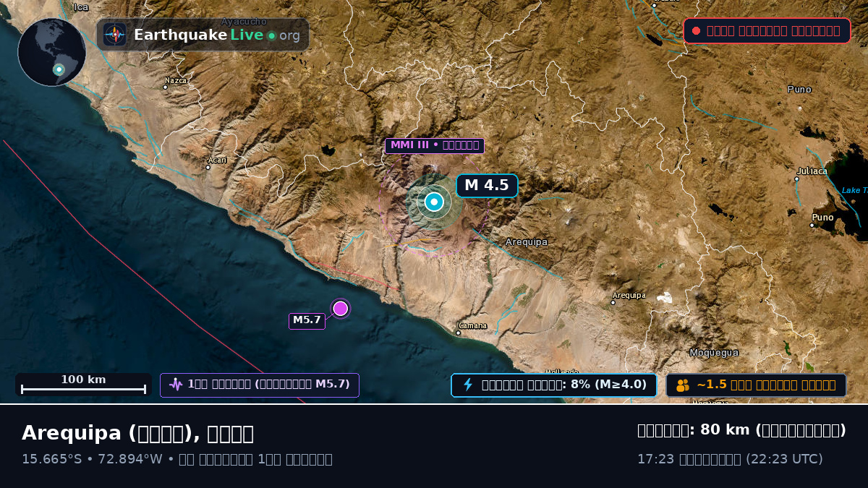Click the 17:23 (22:23 UTC) timestamp

[x=730, y=459]
